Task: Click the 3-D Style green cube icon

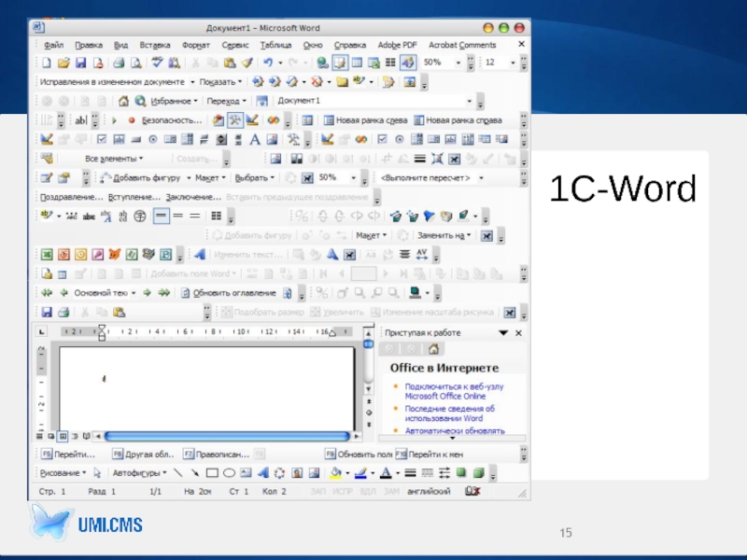Action: 478,473
